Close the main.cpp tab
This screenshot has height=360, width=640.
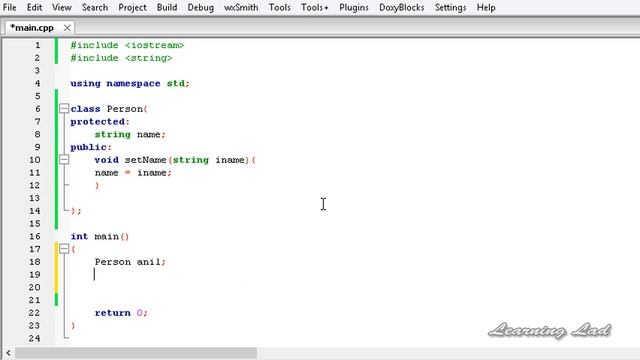coord(67,28)
